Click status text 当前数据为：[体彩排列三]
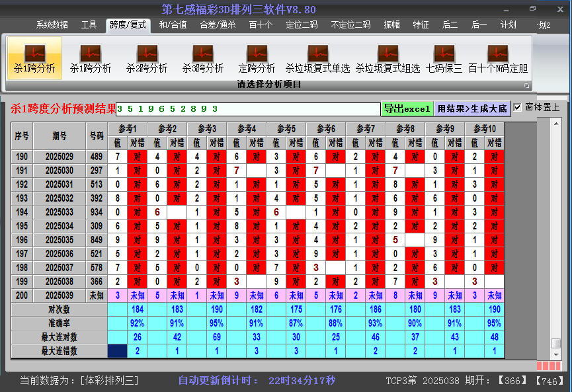The height and width of the screenshot is (392, 572). click(x=79, y=381)
